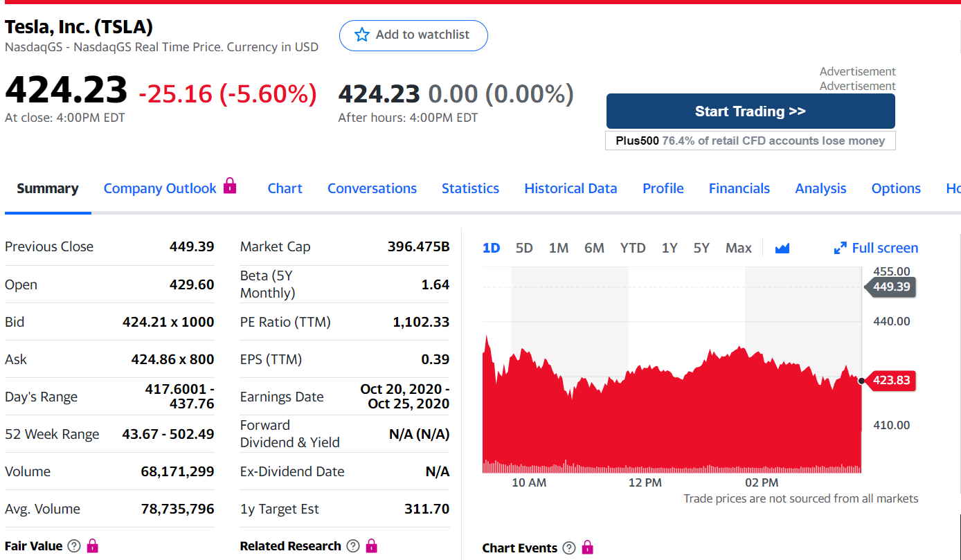Click the Fair Value heading
961x560 pixels.
[33, 546]
